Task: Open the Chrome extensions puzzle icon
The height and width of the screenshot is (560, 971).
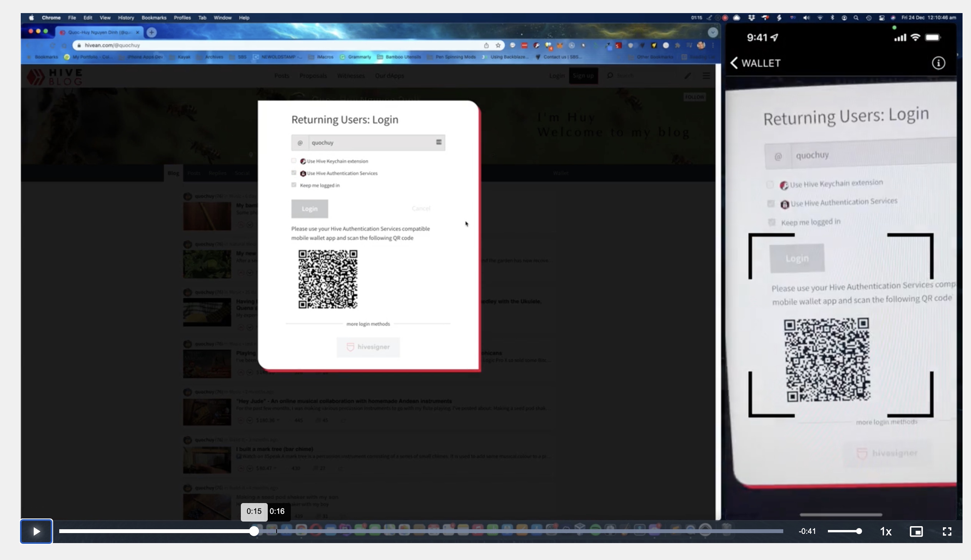Action: coord(677,45)
